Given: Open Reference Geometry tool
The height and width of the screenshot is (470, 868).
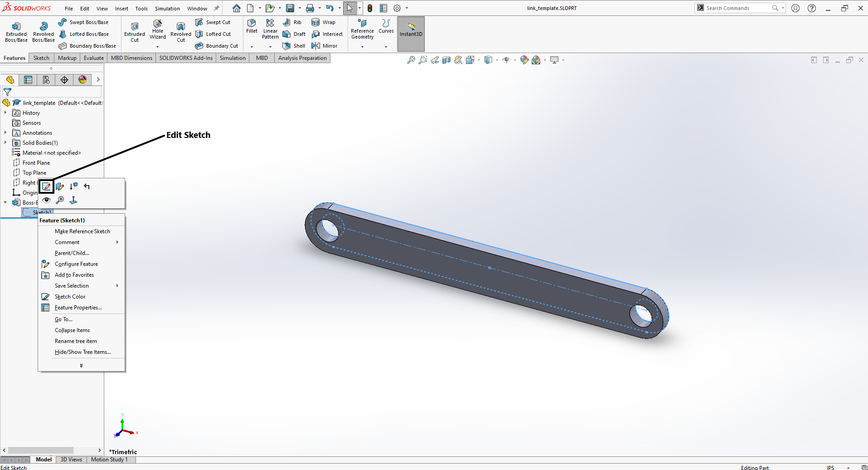Looking at the screenshot, I should click(x=362, y=29).
